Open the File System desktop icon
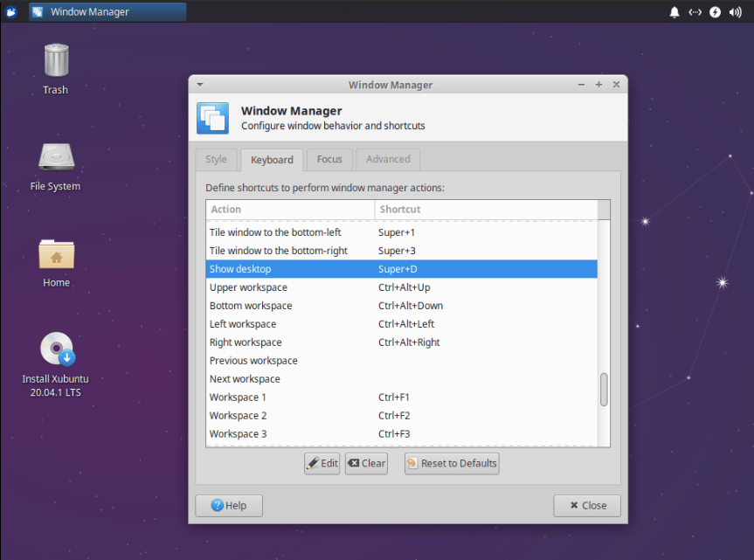The height and width of the screenshot is (560, 754). click(x=55, y=163)
